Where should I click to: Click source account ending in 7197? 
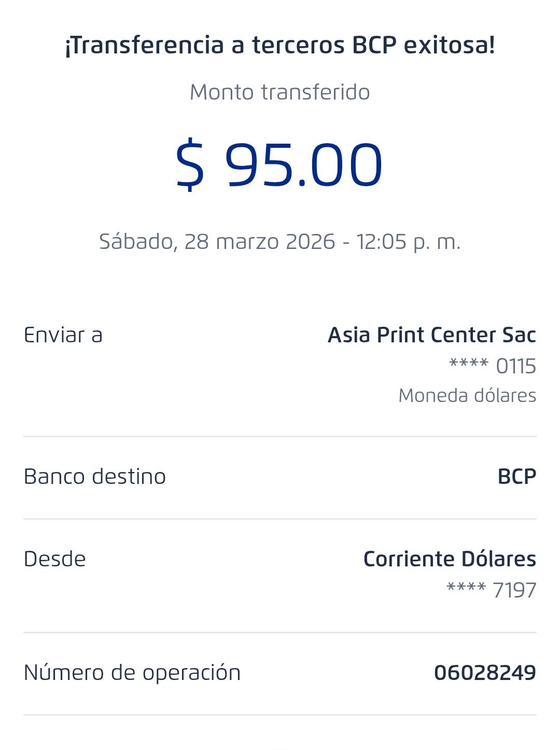click(x=491, y=590)
